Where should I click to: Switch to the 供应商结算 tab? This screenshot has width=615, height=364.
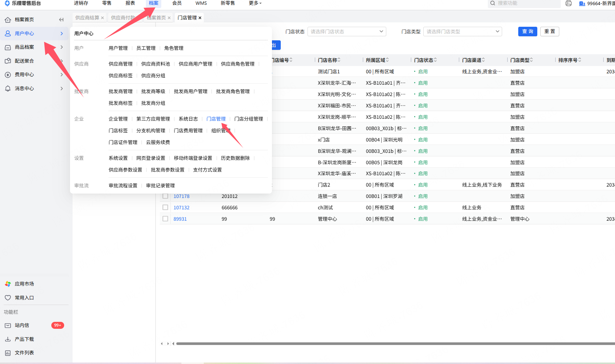pos(87,18)
